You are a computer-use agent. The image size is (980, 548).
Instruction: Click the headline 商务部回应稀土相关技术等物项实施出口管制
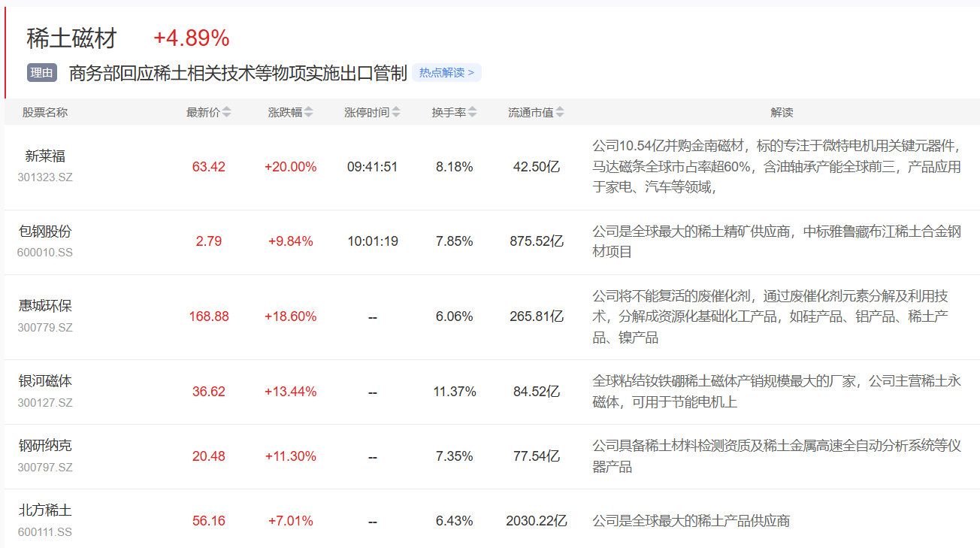point(238,73)
